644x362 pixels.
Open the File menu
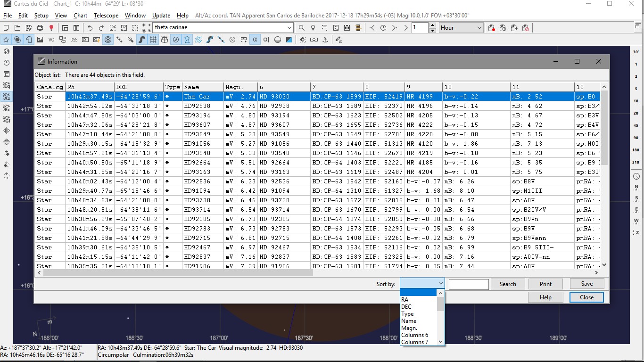[x=8, y=16]
